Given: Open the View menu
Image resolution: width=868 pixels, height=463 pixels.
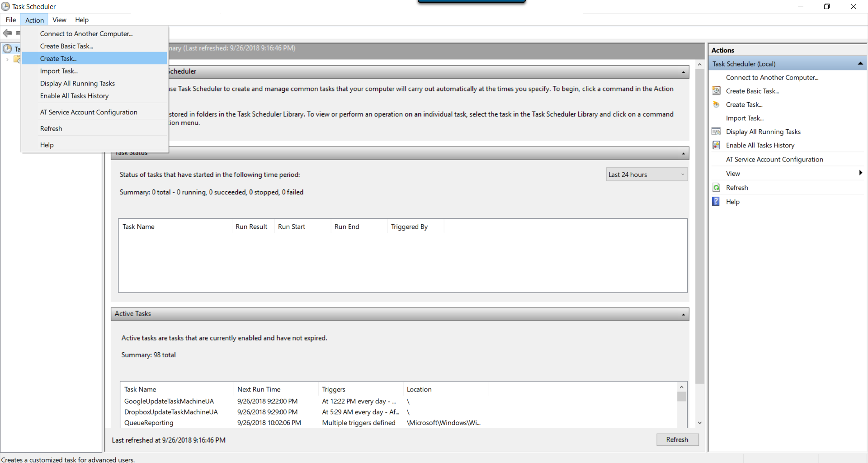Looking at the screenshot, I should point(59,20).
